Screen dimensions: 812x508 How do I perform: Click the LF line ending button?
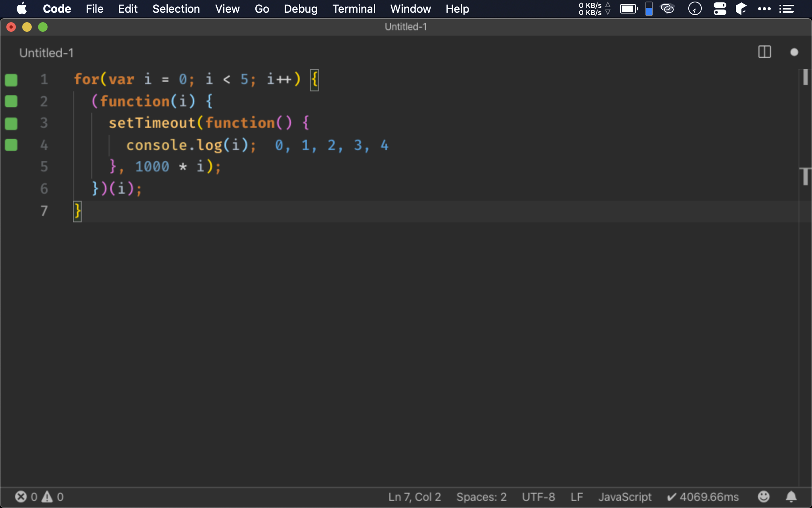click(576, 497)
